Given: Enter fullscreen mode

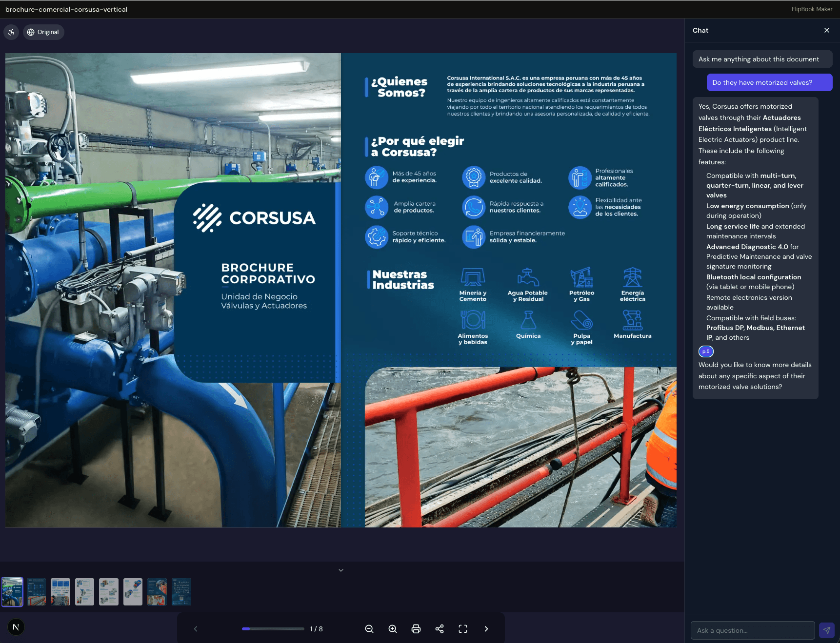Looking at the screenshot, I should coord(463,629).
